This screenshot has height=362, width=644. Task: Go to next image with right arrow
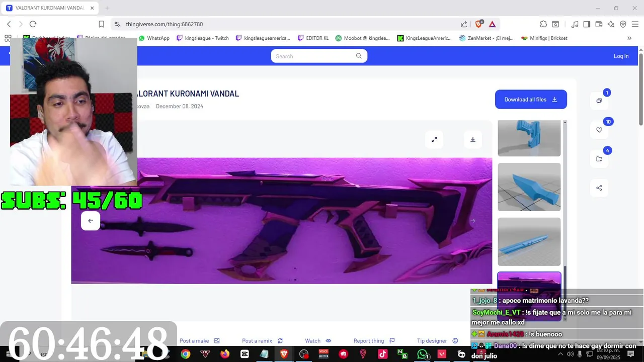472,221
